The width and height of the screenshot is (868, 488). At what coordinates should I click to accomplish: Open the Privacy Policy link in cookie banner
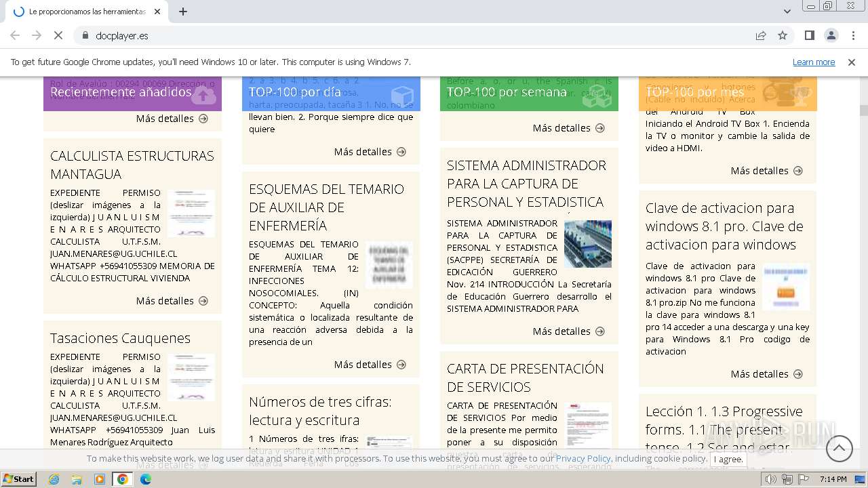pos(583,459)
